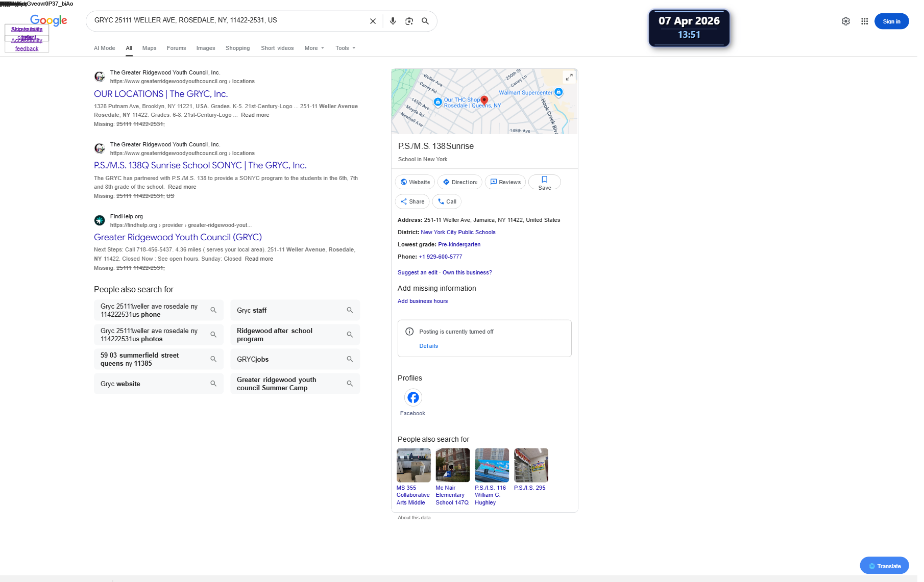Click phone number +1 929-600-5777
The image size is (924, 582).
click(x=440, y=257)
